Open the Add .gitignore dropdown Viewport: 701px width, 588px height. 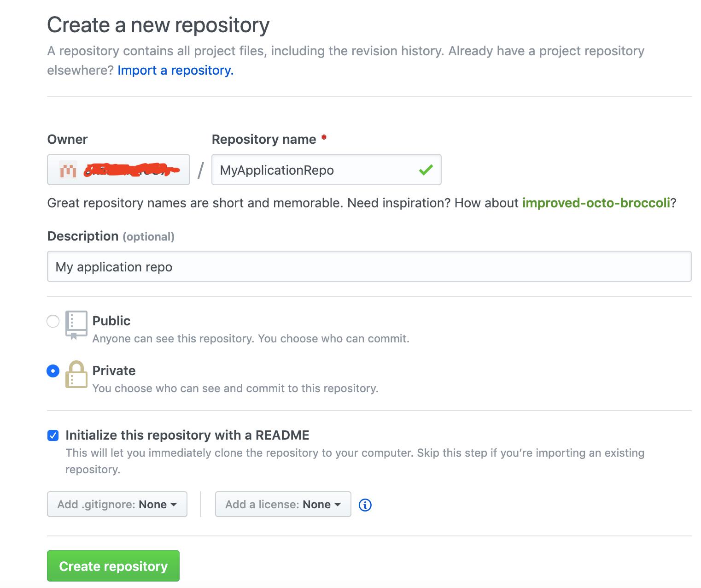117,504
